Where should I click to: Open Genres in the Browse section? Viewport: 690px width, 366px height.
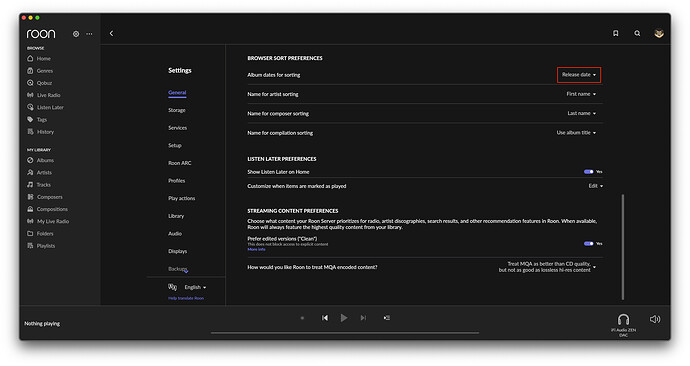(40, 71)
